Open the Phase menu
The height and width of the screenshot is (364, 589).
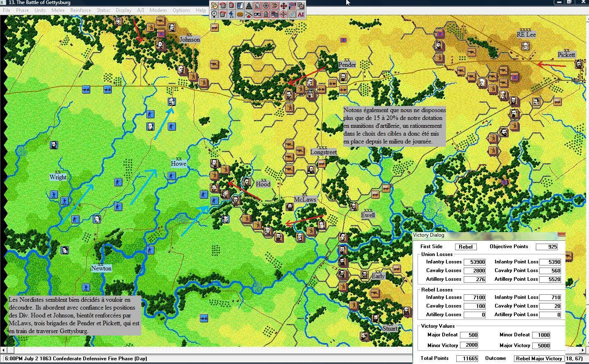pos(22,10)
